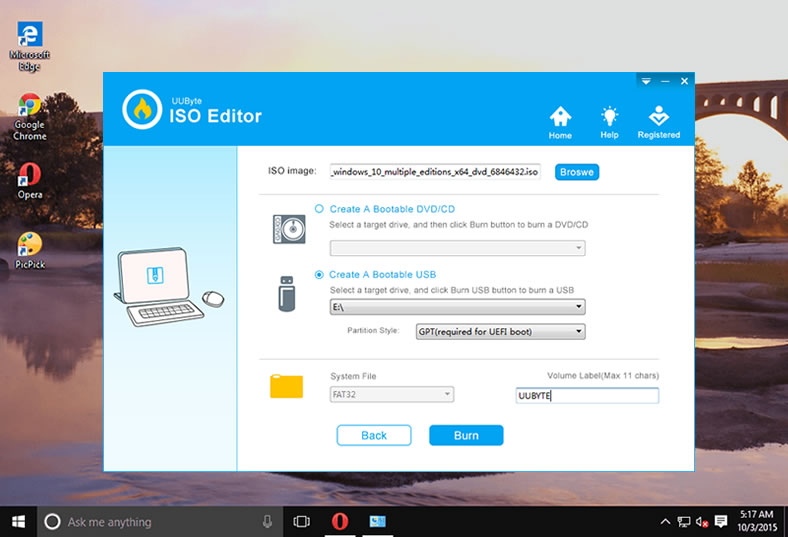Image resolution: width=788 pixels, height=537 pixels.
Task: Click the Volume Label text field
Action: (x=587, y=396)
